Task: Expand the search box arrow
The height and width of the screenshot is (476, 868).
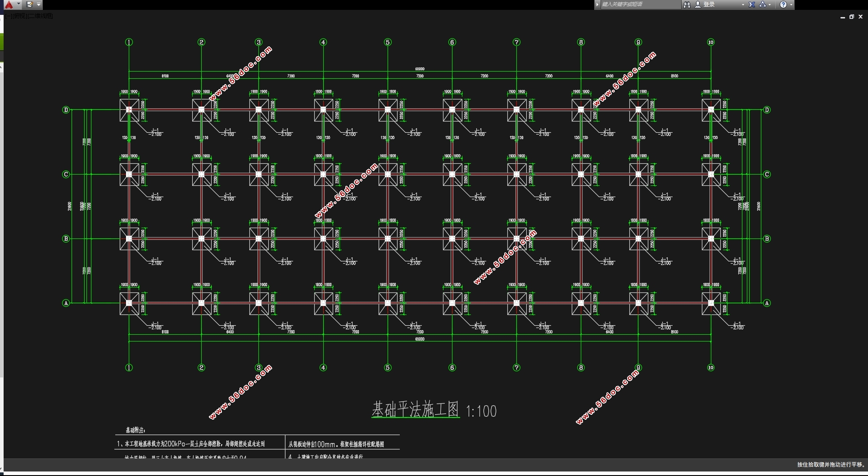Action: point(597,4)
